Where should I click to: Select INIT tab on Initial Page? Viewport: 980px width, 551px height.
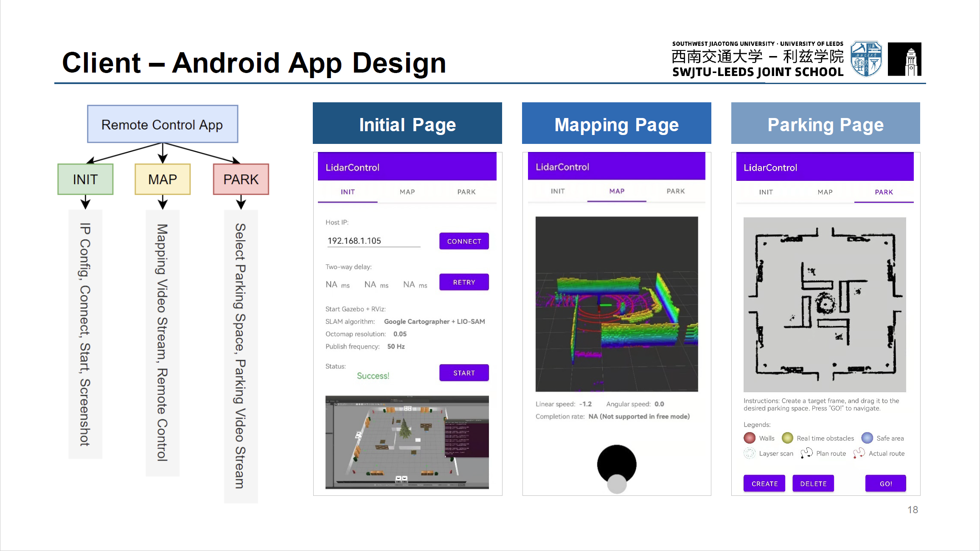(x=348, y=192)
